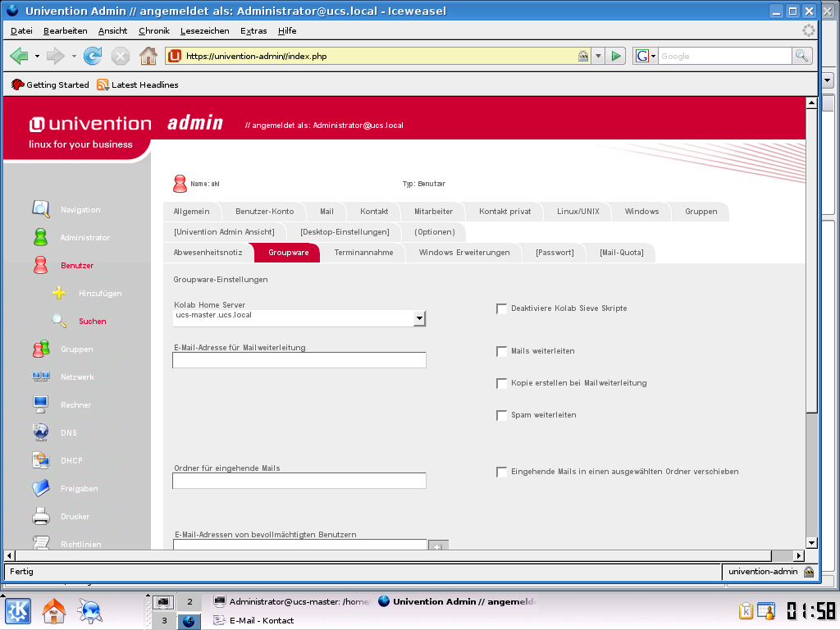This screenshot has width=840, height=630.
Task: Click the E-Mail-Adresse für Mailweiterleitung field
Action: [x=299, y=360]
